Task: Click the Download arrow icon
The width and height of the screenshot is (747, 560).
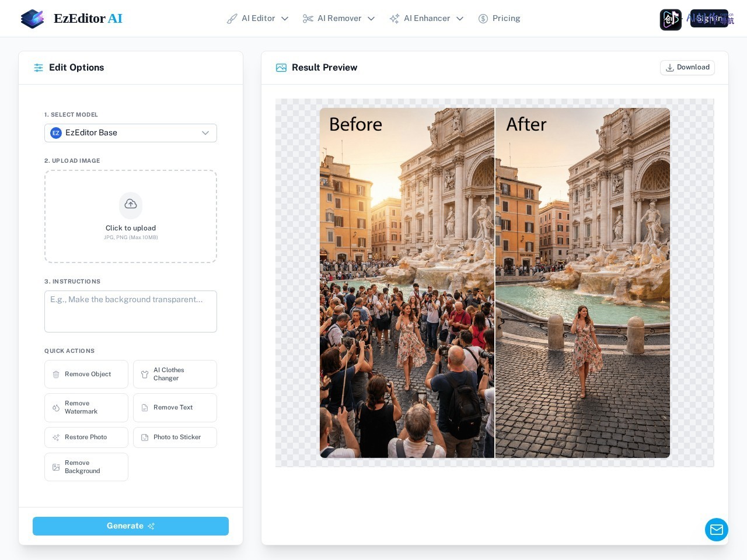Action: [x=670, y=68]
